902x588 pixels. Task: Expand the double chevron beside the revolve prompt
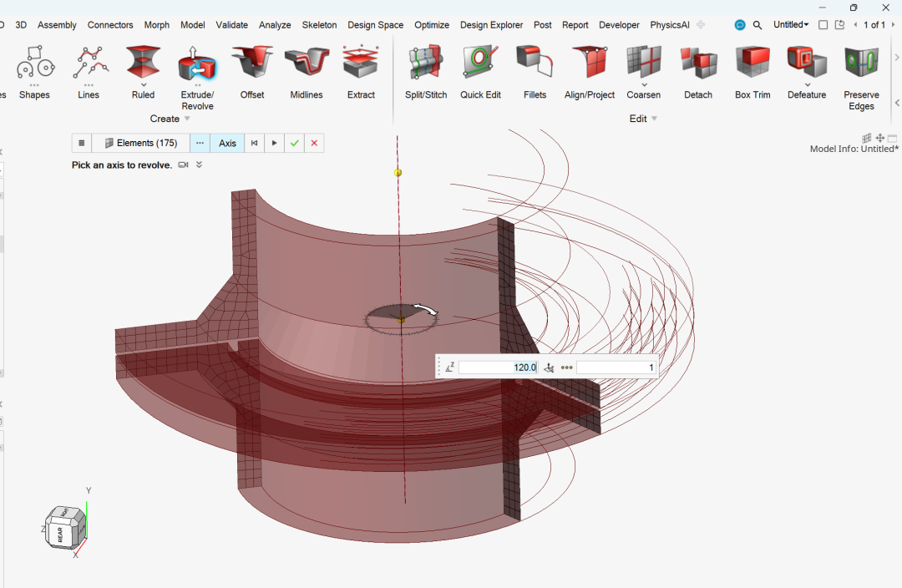[199, 165]
